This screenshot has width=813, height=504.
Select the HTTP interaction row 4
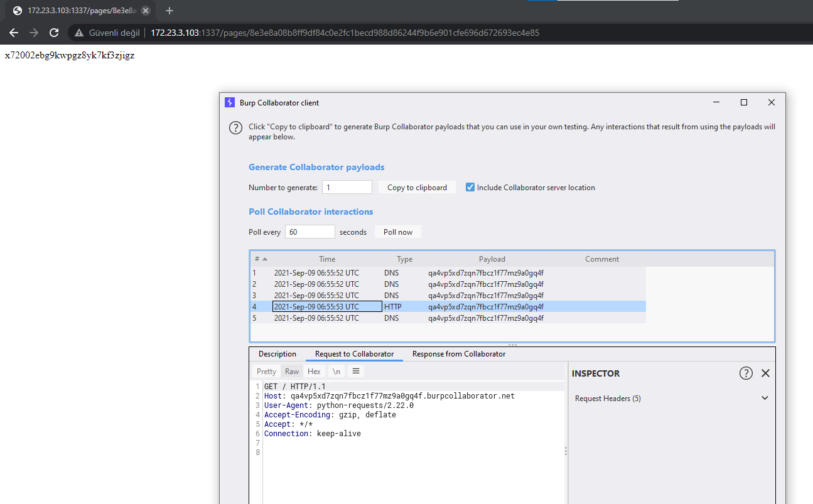pyautogui.click(x=448, y=307)
